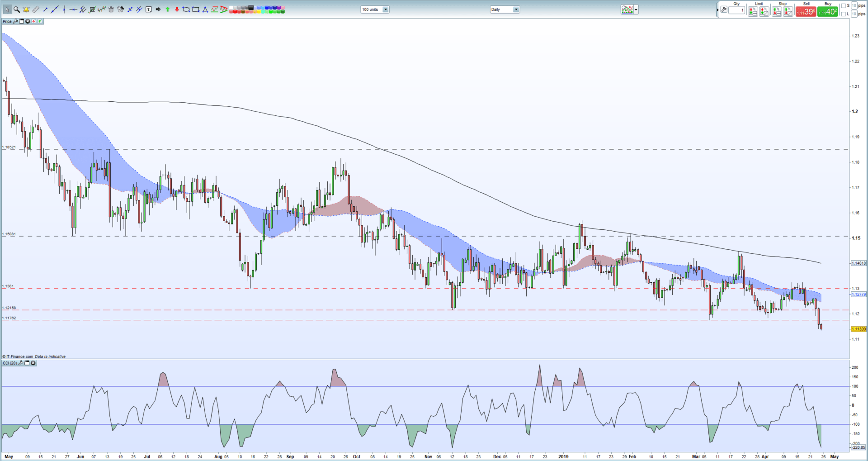Select the vertical line tool
The image size is (868, 461).
click(x=64, y=9)
